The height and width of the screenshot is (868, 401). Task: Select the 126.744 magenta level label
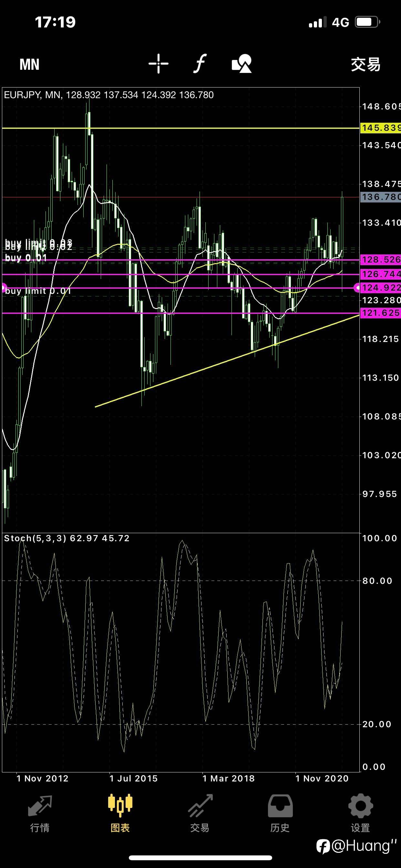coord(380,274)
